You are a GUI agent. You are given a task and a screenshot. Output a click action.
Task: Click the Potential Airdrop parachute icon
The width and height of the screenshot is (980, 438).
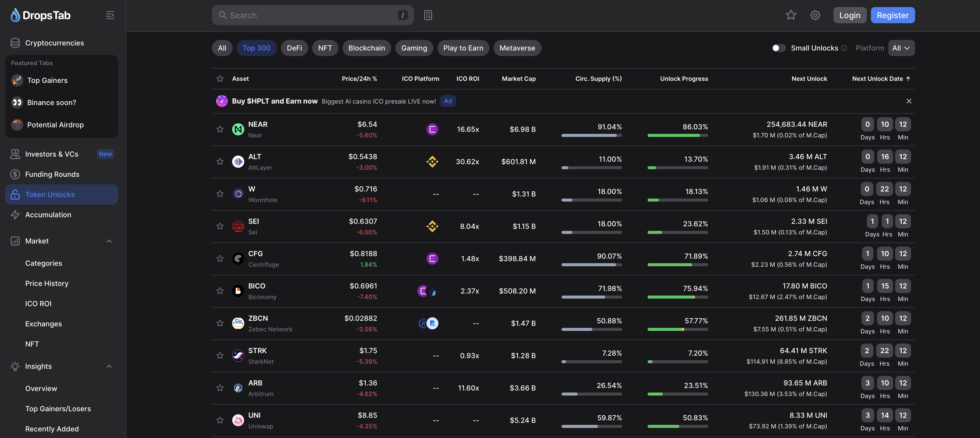[17, 125]
